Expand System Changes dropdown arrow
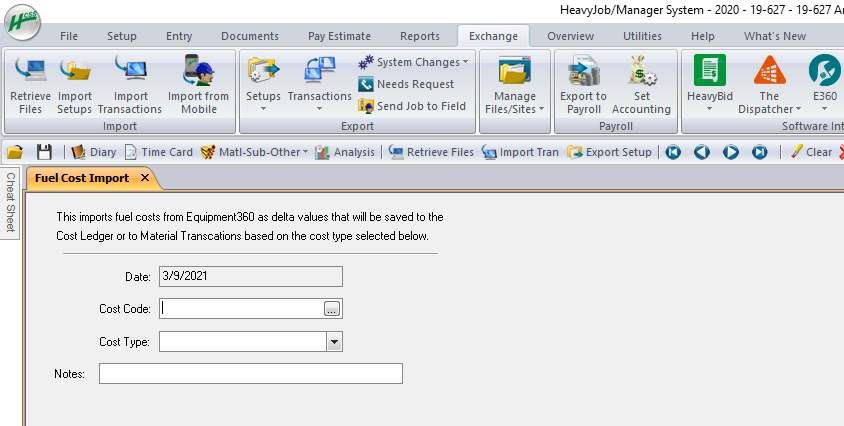 point(465,62)
